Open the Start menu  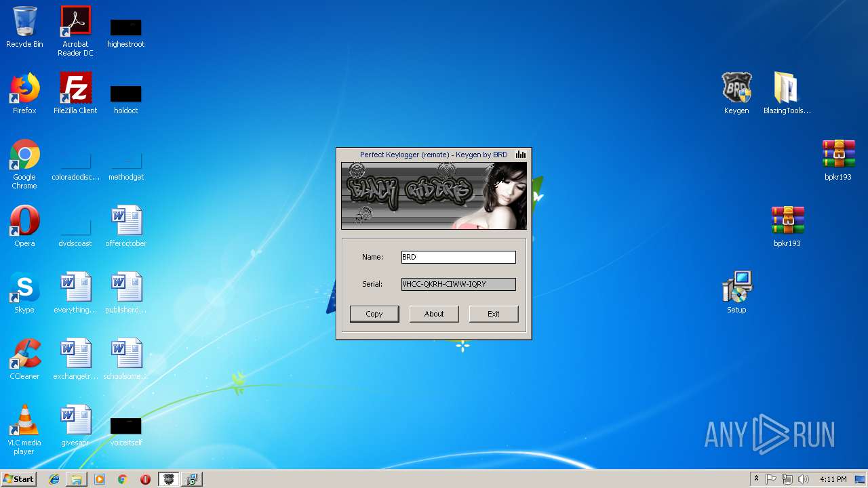click(19, 479)
